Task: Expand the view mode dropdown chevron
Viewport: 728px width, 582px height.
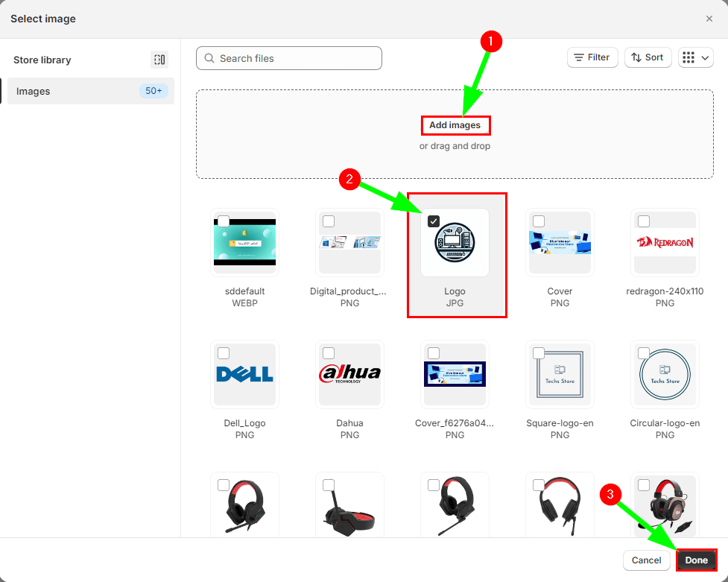Action: click(x=705, y=57)
